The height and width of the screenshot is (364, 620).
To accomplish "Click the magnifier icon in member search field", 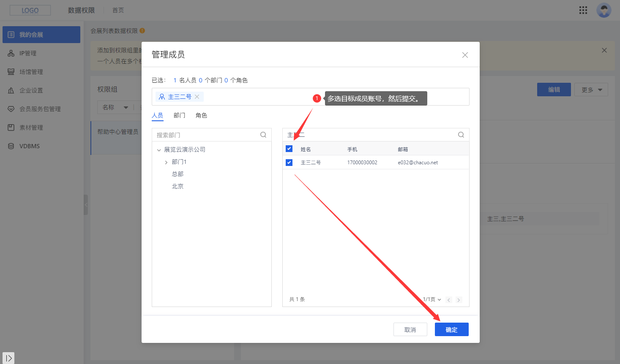I will 461,135.
